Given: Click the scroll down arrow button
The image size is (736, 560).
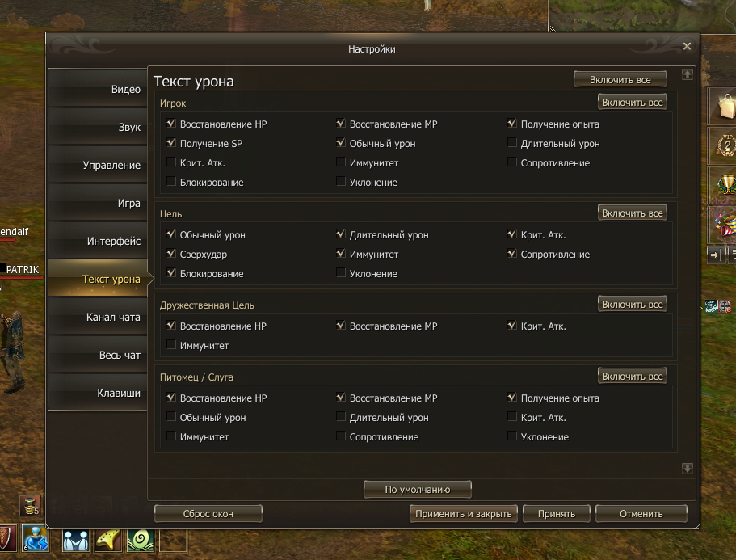Looking at the screenshot, I should coord(688,469).
